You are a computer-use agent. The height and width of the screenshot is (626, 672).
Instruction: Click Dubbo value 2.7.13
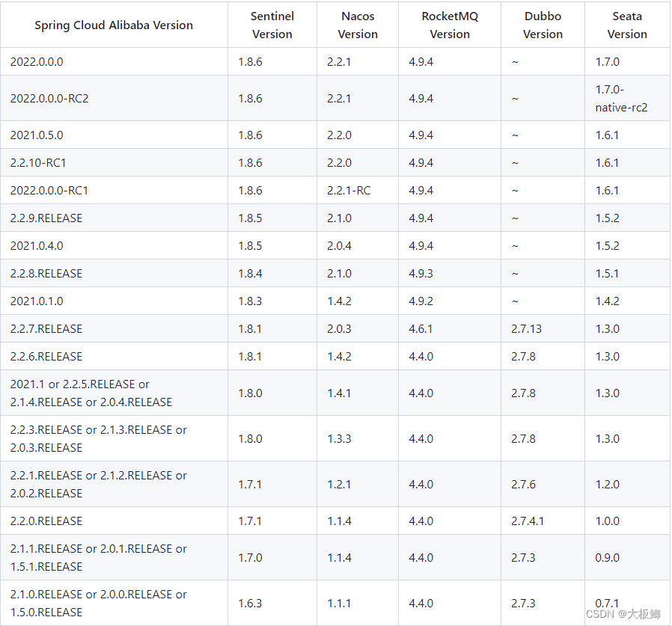(526, 328)
